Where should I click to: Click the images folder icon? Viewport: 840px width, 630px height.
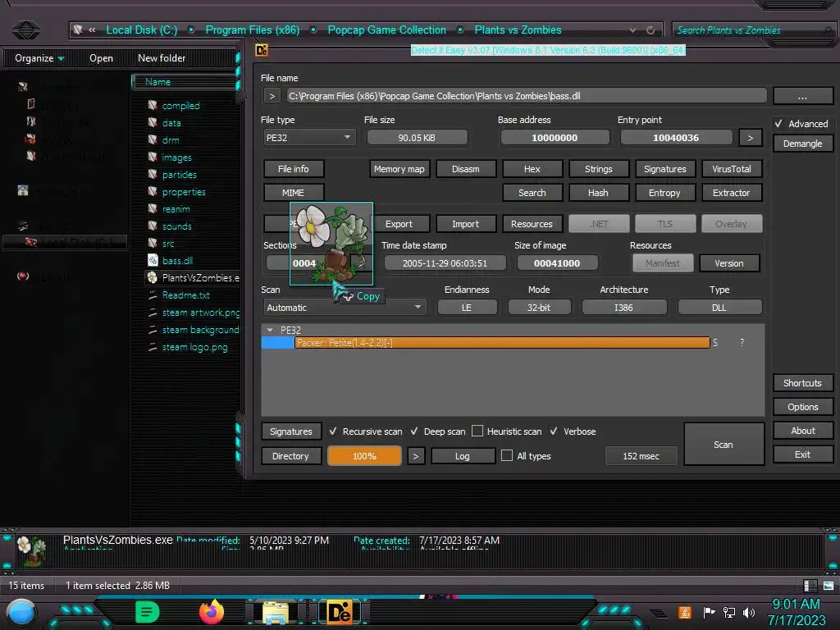[x=153, y=157]
